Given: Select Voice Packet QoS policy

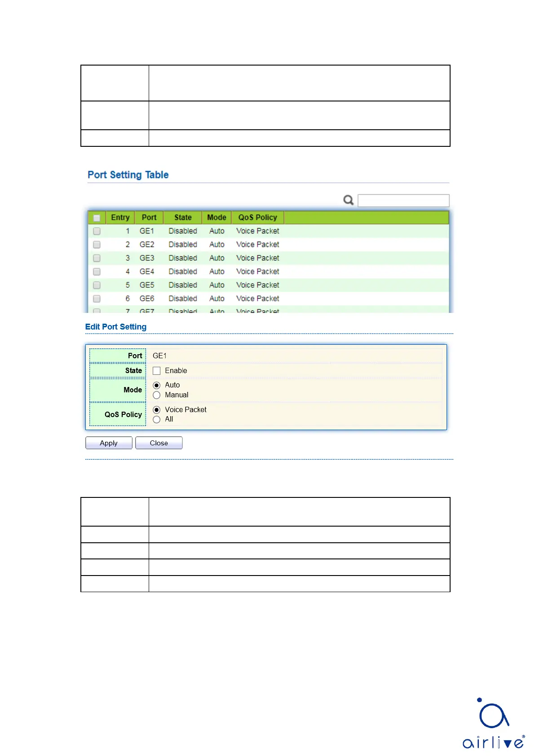Looking at the screenshot, I should tap(157, 410).
